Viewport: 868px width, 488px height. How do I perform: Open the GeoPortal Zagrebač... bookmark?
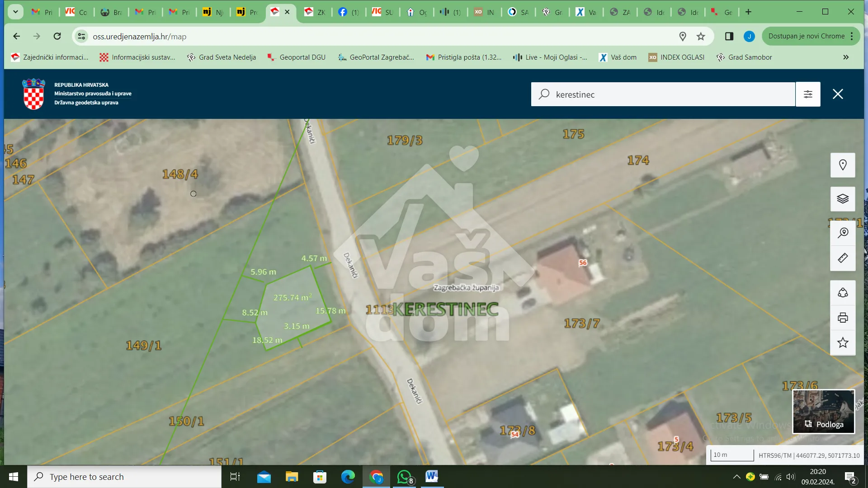coord(376,57)
